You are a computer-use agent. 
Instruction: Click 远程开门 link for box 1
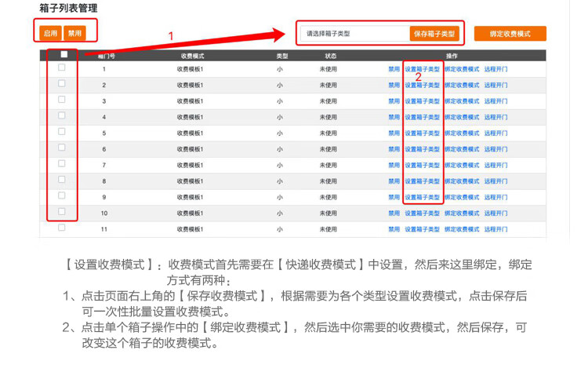[495, 69]
